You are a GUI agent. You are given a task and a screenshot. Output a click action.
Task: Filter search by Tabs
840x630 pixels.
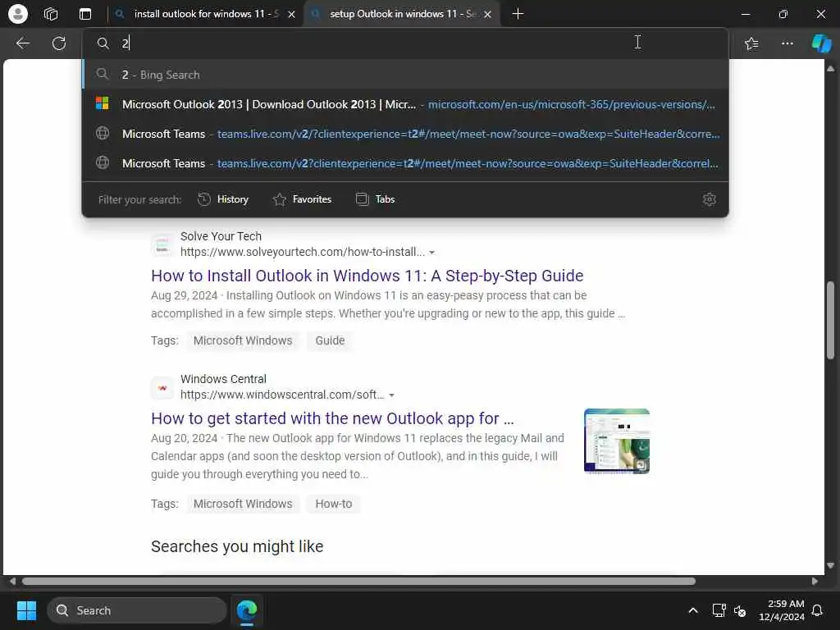tap(375, 199)
